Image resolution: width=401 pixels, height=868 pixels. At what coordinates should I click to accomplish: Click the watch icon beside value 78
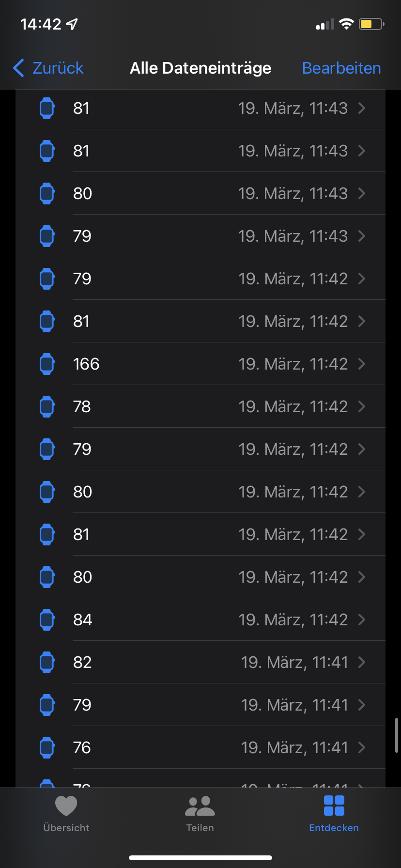[47, 406]
